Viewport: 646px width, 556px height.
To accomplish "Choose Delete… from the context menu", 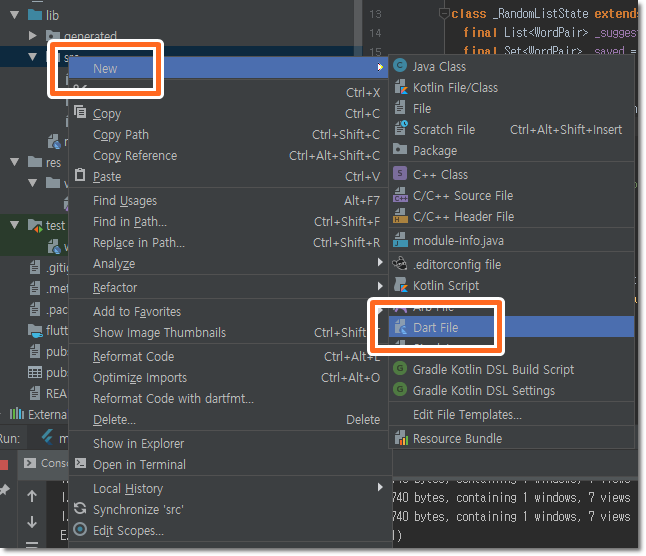I will (228, 419).
